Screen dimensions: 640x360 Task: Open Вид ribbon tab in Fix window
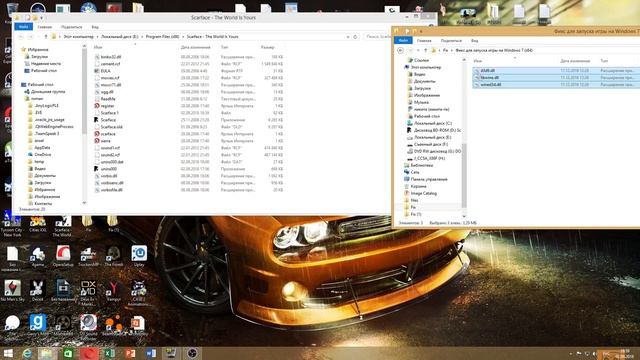tap(474, 41)
